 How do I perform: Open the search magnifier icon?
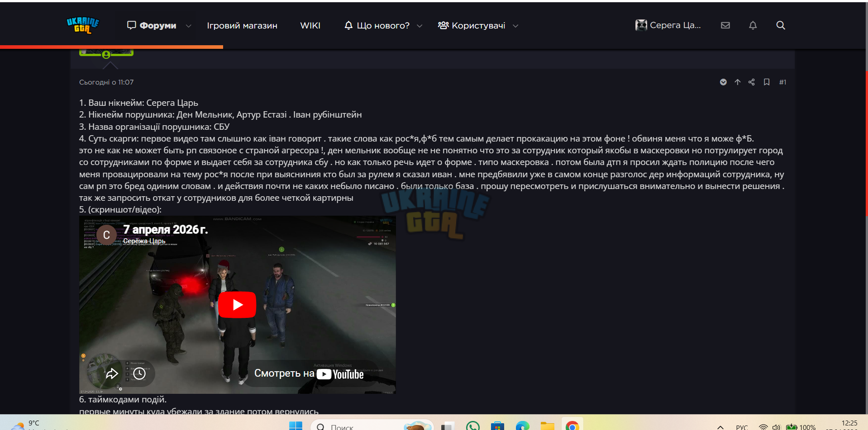(x=781, y=25)
